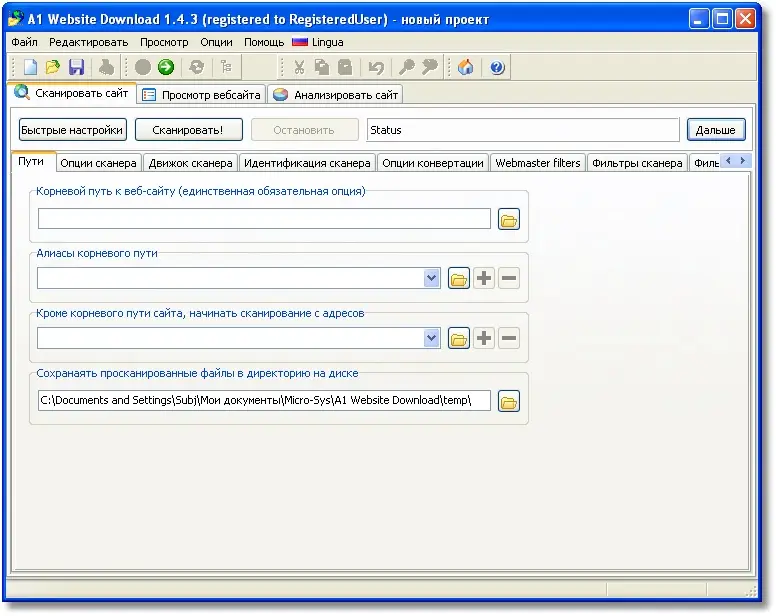Click the Остановить button
Screen dimensions: 776x616
click(304, 130)
